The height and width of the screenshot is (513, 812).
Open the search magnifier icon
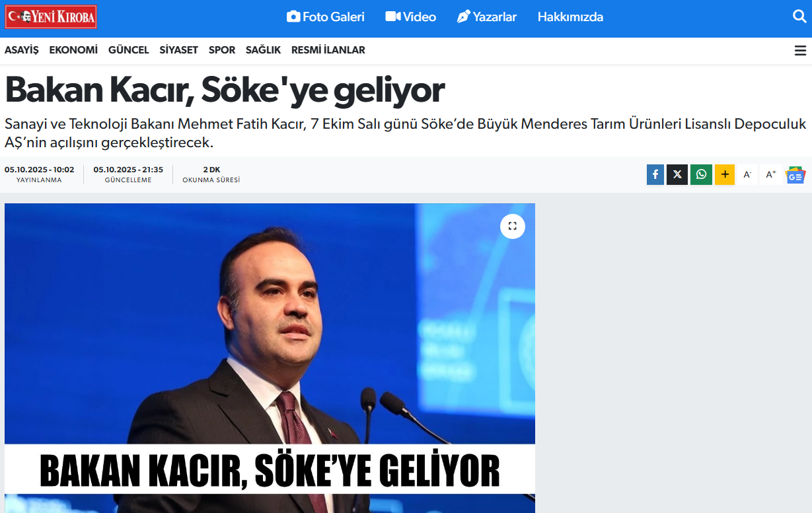point(799,17)
